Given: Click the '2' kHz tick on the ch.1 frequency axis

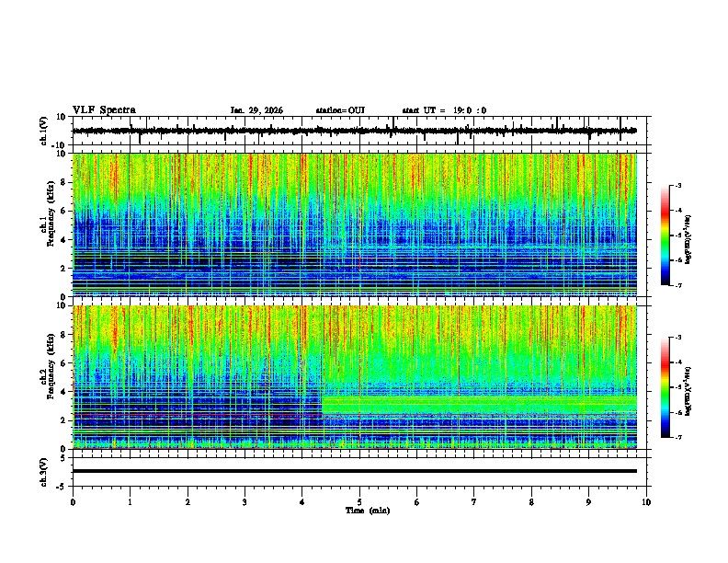Looking at the screenshot, I should click(x=64, y=268).
